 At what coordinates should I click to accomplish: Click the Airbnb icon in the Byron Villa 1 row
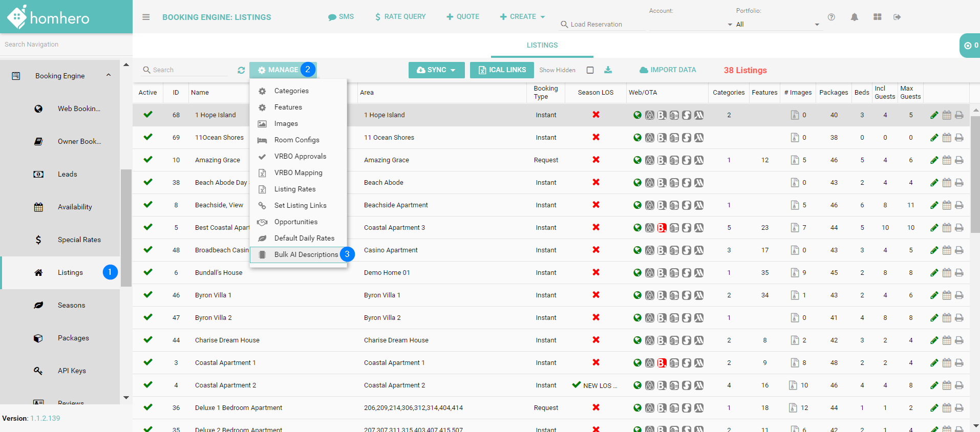click(650, 295)
